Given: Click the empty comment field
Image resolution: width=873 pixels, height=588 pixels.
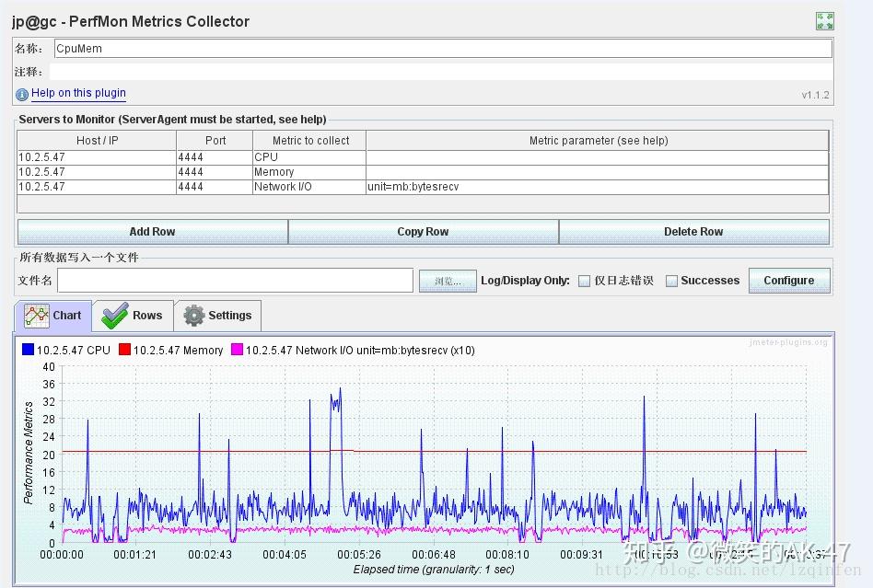Looking at the screenshot, I should click(441, 71).
